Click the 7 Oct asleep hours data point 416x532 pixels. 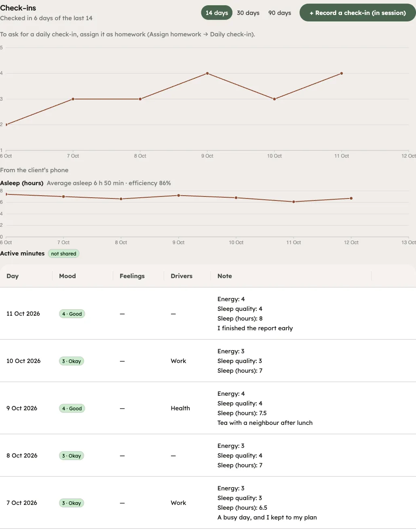coord(63,196)
